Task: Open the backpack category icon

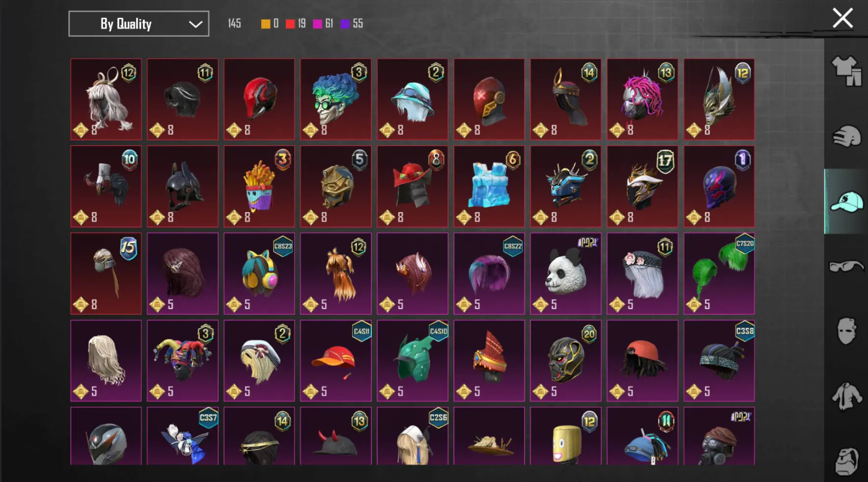Action: point(846,461)
